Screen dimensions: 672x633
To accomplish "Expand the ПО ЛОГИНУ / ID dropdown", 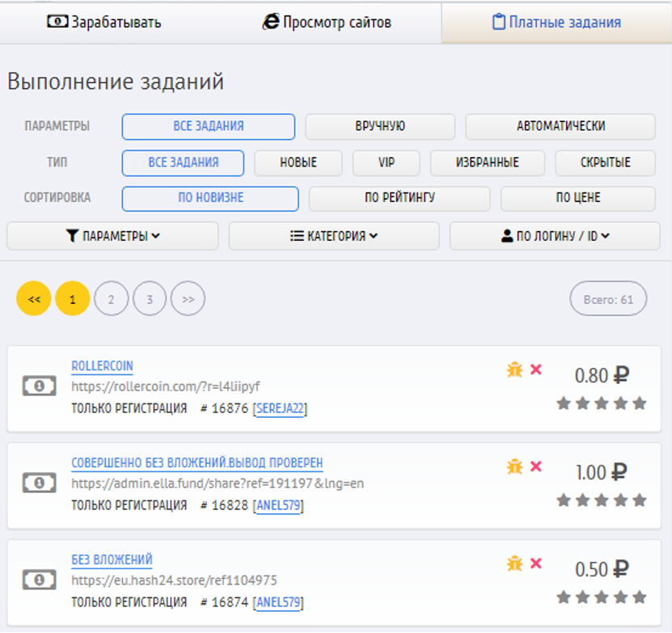I will [x=555, y=236].
